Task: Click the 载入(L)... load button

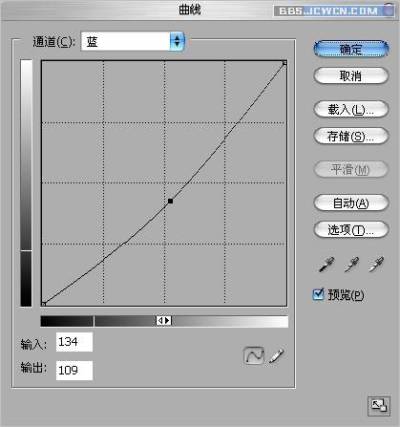Action: coord(351,109)
